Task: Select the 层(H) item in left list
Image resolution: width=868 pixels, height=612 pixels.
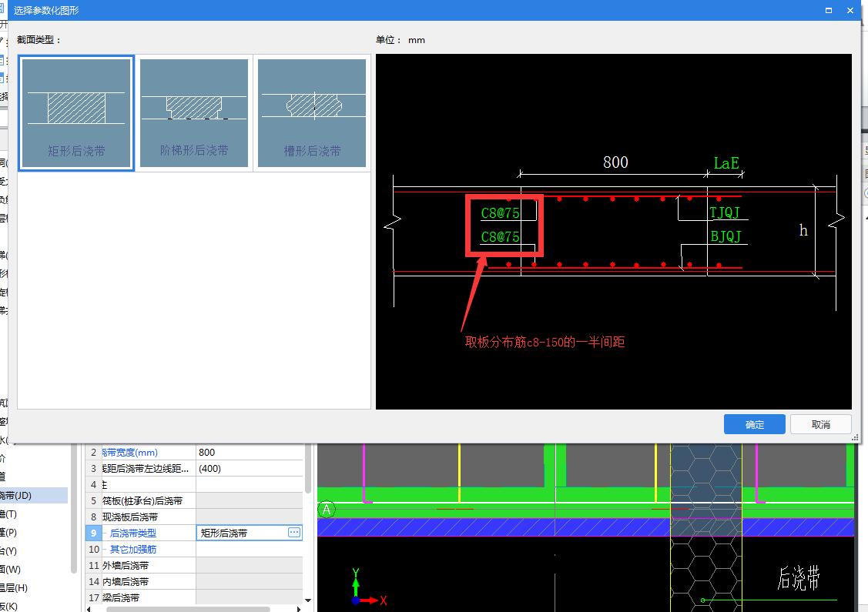Action: point(14,587)
